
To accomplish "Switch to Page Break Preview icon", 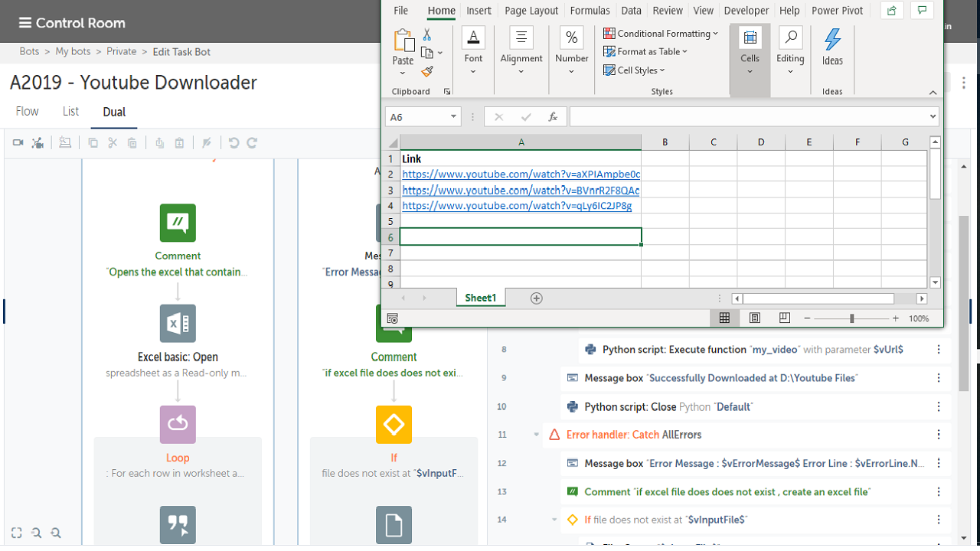I will (x=785, y=318).
